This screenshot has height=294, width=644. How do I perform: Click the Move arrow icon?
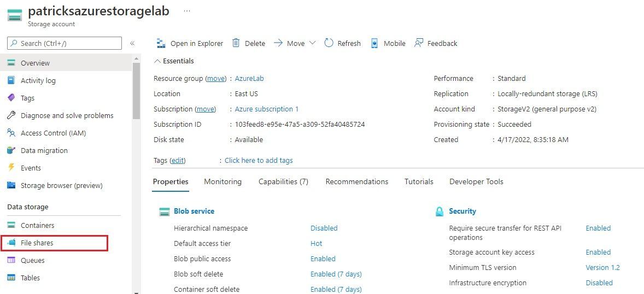[x=278, y=43]
